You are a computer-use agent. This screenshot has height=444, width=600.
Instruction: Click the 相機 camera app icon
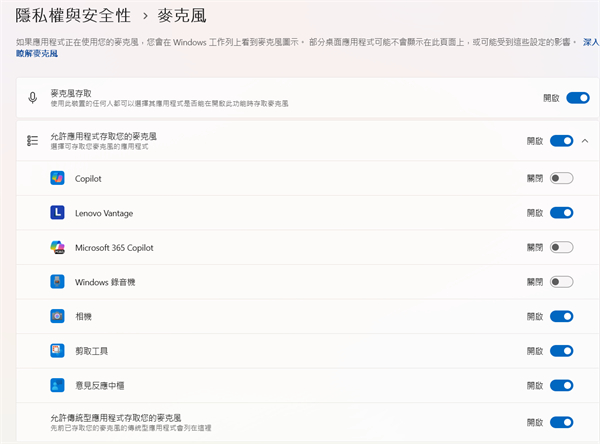[x=57, y=316]
